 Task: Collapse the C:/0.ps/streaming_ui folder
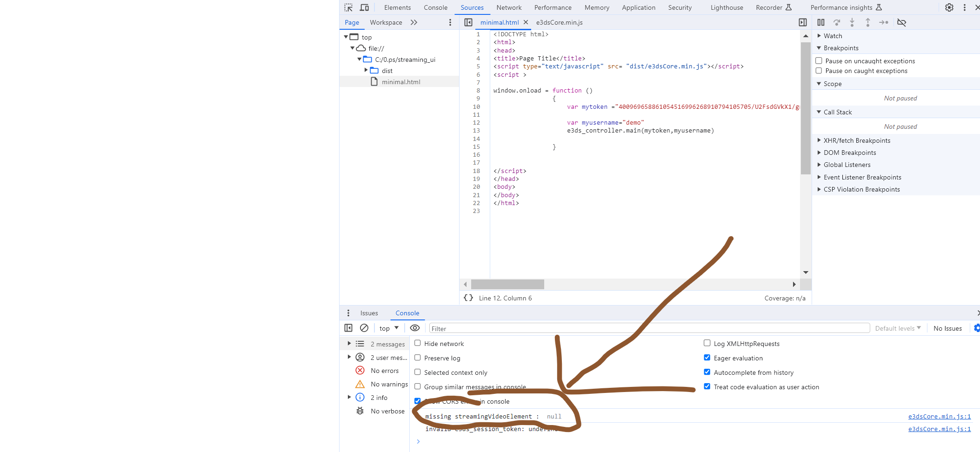[x=360, y=59]
